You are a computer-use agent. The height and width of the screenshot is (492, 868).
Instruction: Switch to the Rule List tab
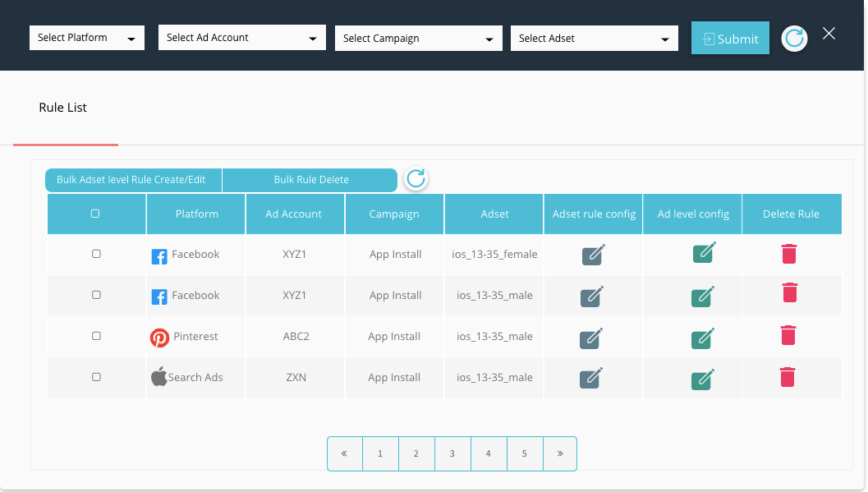tap(63, 108)
